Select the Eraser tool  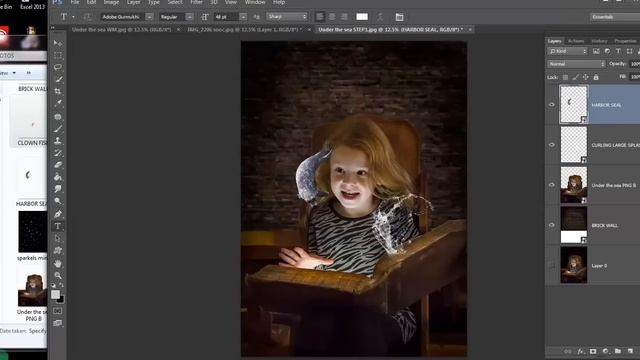coord(58,165)
